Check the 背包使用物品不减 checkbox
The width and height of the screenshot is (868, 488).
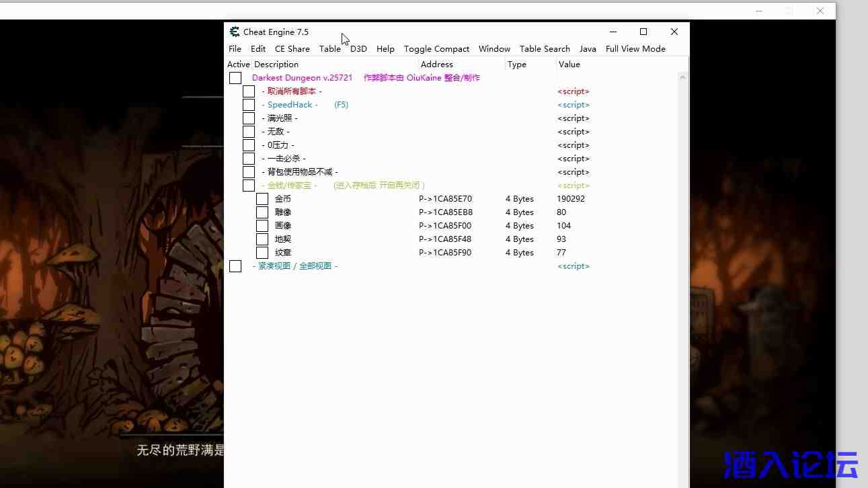point(249,172)
